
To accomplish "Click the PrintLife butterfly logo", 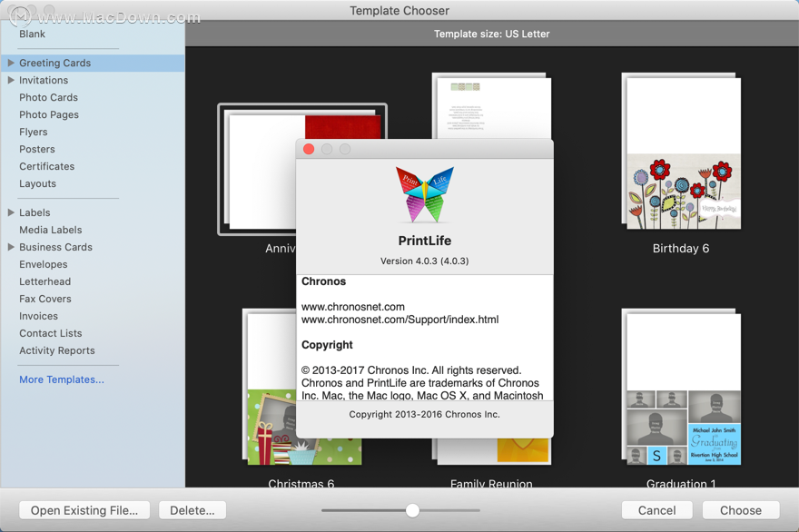I will coord(425,194).
